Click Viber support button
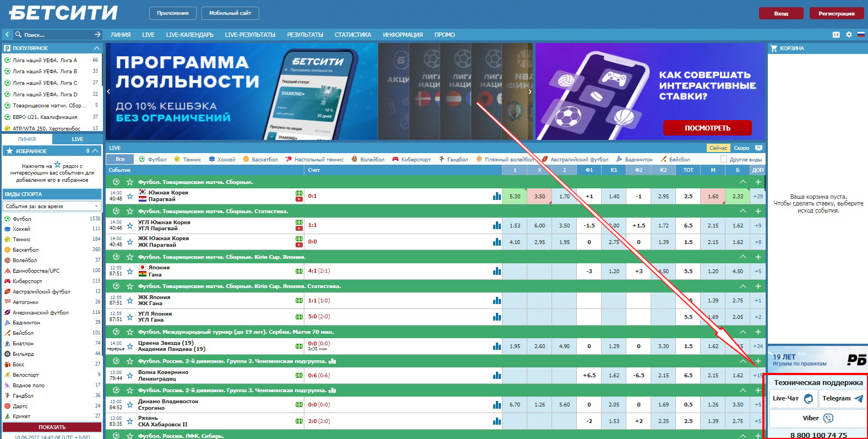The height and width of the screenshot is (439, 868). 818,418
